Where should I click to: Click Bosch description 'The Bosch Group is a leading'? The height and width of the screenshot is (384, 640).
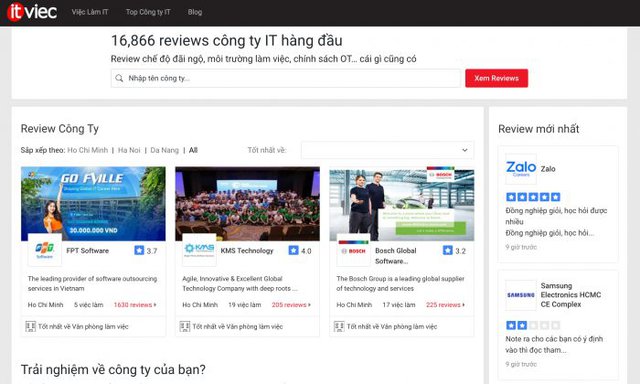(x=400, y=284)
